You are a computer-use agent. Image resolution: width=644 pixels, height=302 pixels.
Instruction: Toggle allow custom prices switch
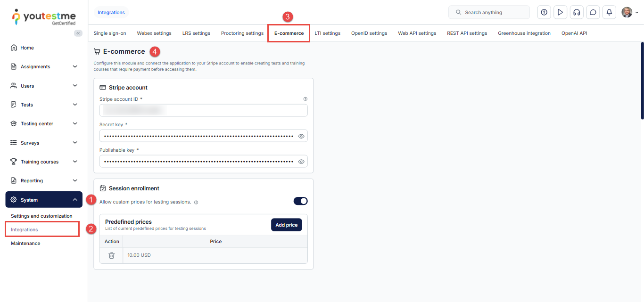[x=300, y=201]
